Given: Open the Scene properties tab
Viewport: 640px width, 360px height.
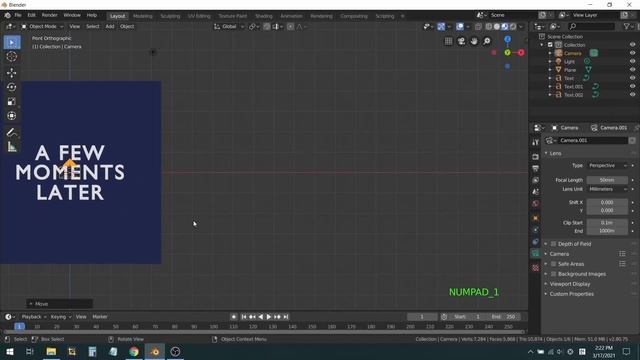Looking at the screenshot, I should point(536,191).
